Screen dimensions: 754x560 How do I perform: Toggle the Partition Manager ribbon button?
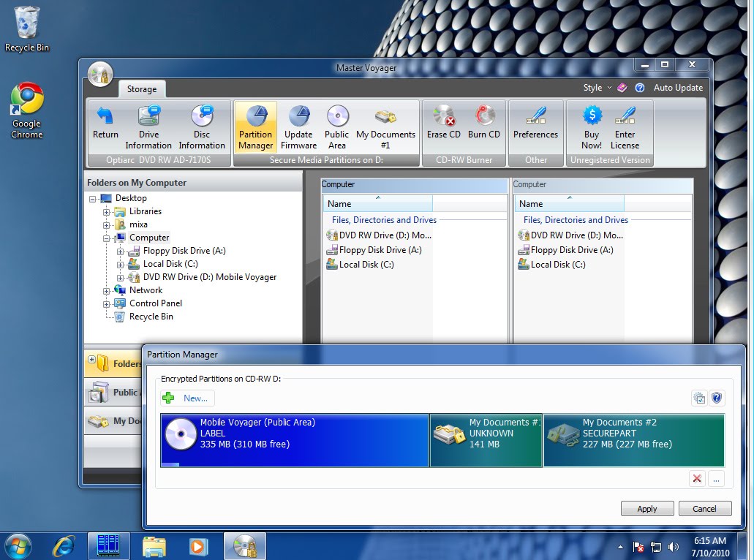pos(256,128)
